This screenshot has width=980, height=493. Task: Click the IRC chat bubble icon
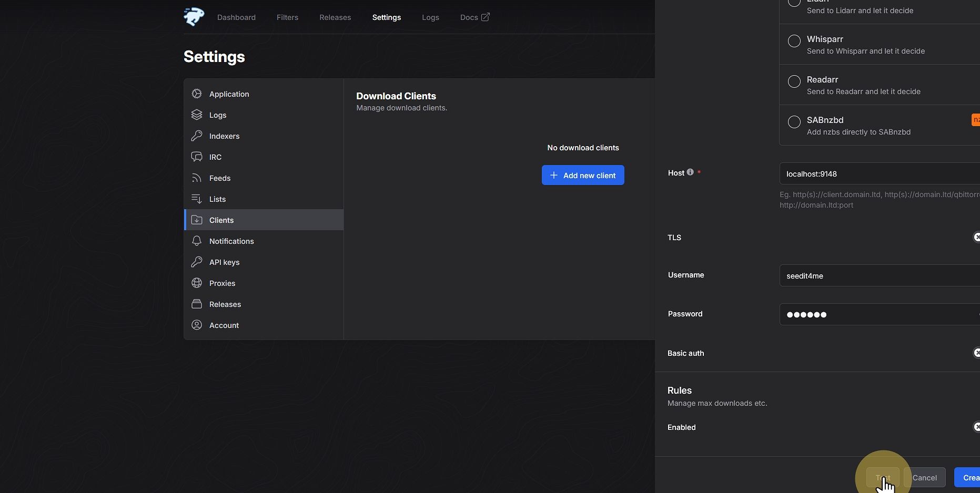click(197, 157)
